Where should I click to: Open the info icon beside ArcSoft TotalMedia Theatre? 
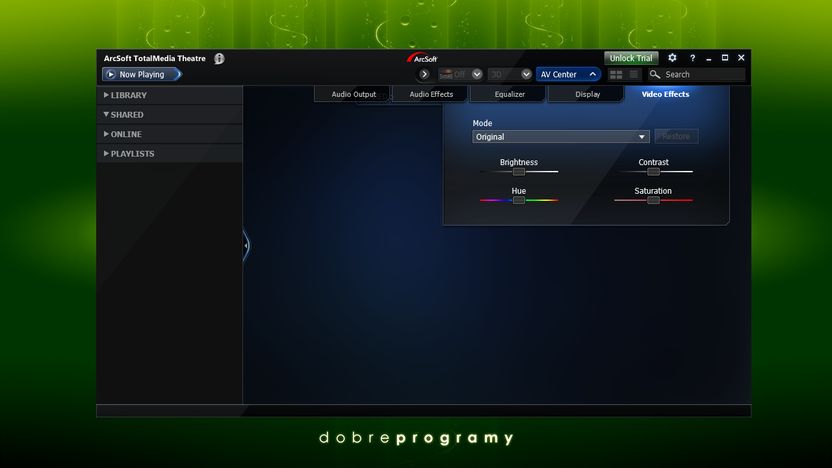(219, 58)
